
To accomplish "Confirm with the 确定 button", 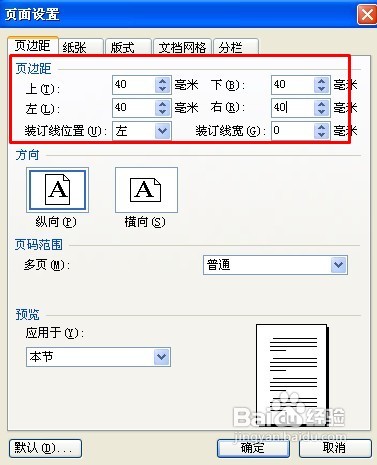I will click(x=253, y=448).
